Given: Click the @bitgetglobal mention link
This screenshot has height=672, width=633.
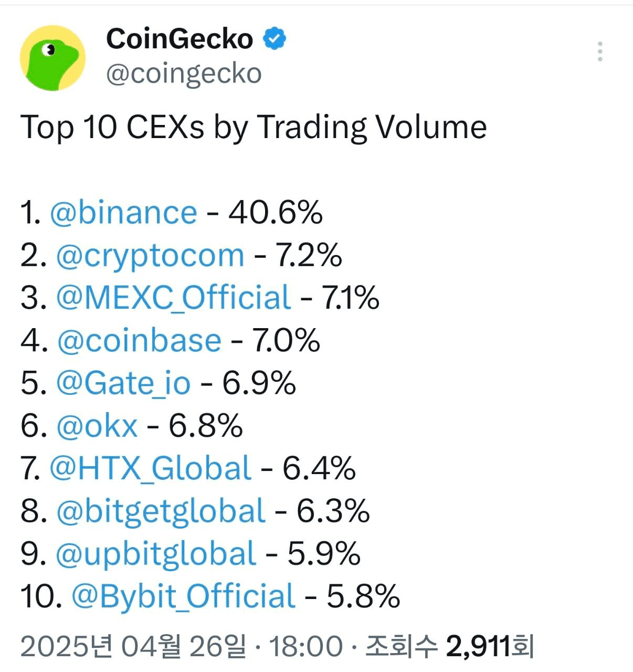Looking at the screenshot, I should tap(161, 511).
